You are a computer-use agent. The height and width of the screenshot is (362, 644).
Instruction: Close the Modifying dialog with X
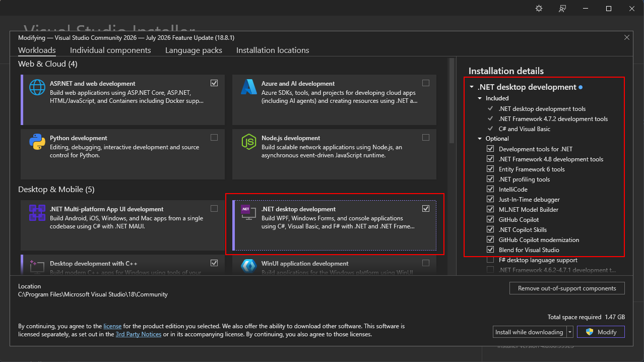click(x=627, y=37)
